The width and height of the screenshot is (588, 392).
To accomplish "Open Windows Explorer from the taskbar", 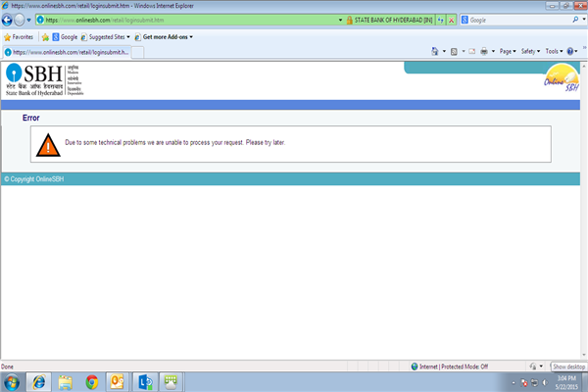I will (66, 382).
